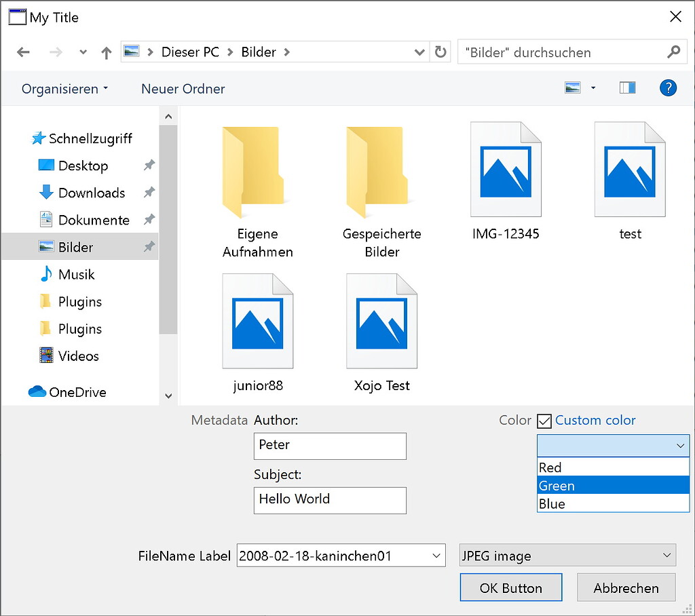Open the JPEG image format dropdown

[668, 555]
